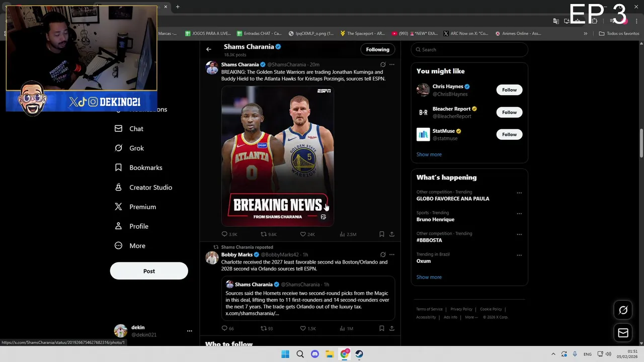644x362 pixels.
Task: Open the Entradas CHAT bookmark
Action: pyautogui.click(x=259, y=33)
